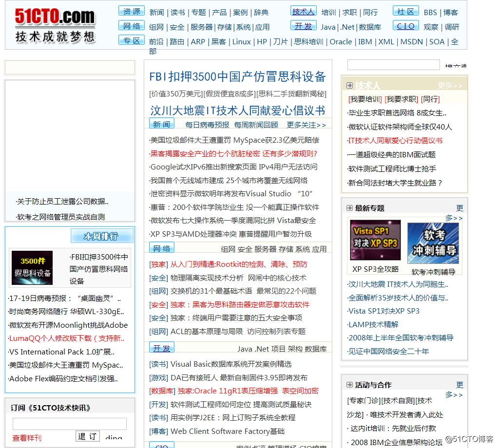This screenshot has height=448, width=498.
Task: Open article 从入门到精通:Rootkit的检测、清除、预防
Action: point(239,264)
